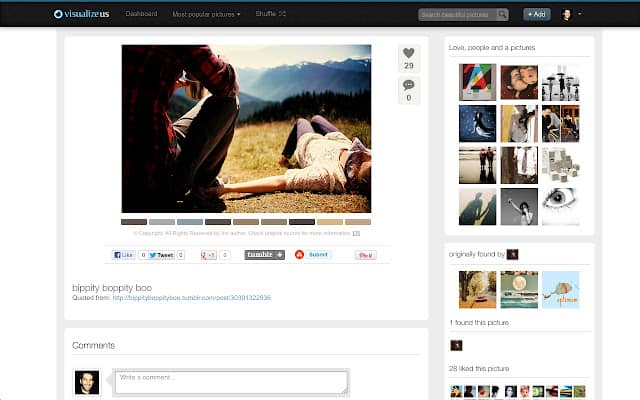Focus the search pictures field

[457, 15]
